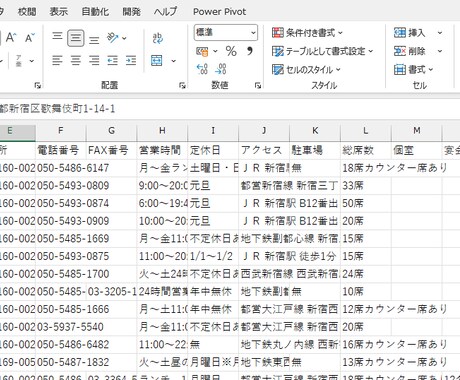
Task: Open the 開発 ribbon tab
Action: [131, 12]
